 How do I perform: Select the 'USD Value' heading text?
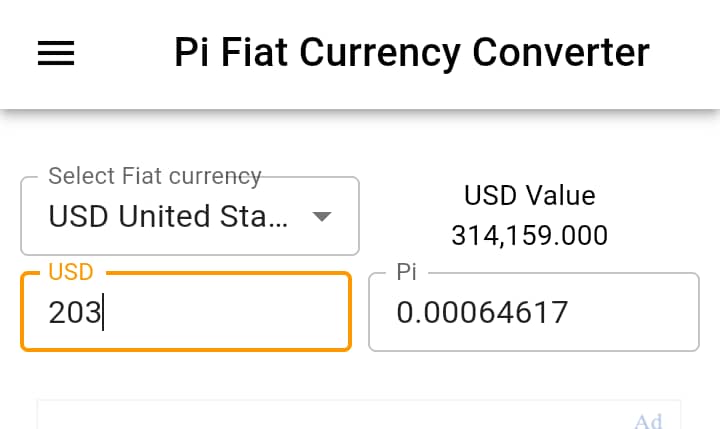529,195
